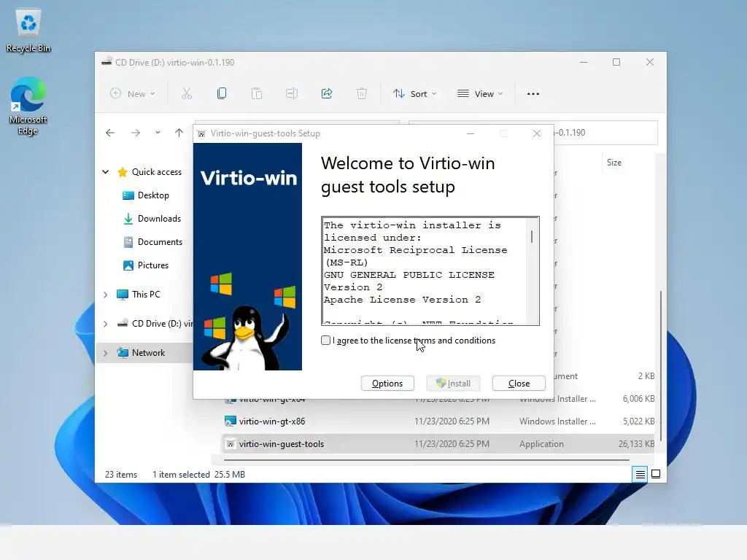
Task: Open recent locations chevron dropdown
Action: 158,133
